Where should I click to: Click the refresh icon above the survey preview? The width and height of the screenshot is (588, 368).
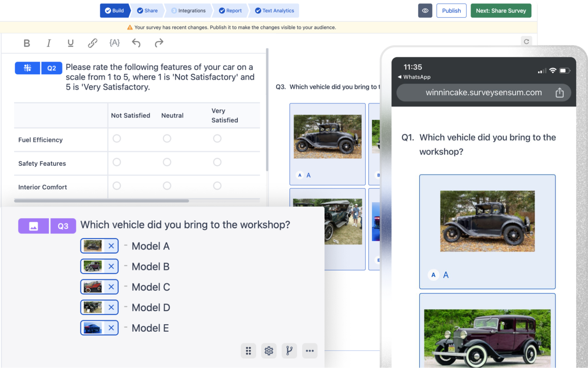coord(527,41)
